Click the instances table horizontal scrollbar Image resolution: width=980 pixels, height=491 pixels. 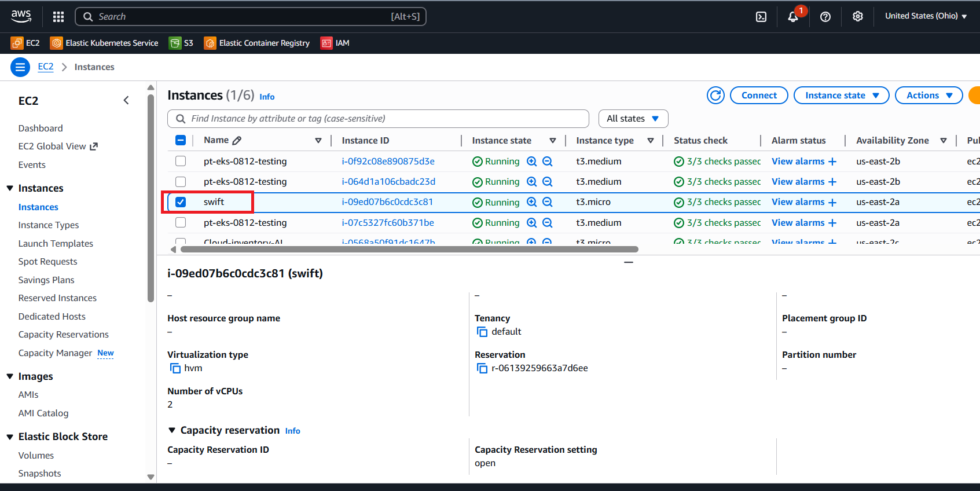[x=409, y=250]
